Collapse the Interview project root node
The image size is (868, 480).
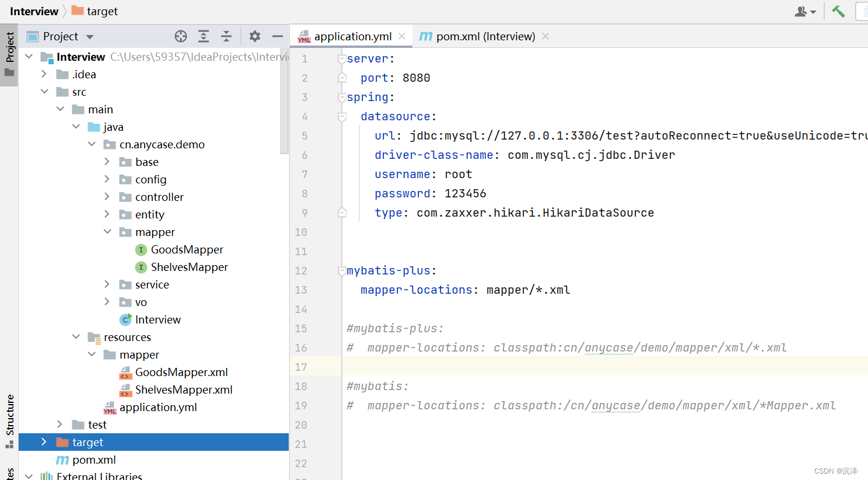[29, 57]
